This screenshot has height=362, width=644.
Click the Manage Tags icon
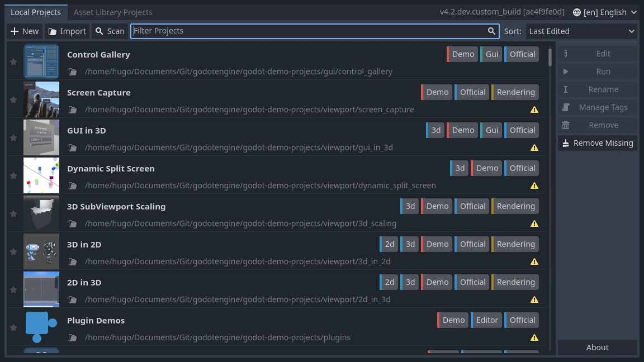point(566,107)
